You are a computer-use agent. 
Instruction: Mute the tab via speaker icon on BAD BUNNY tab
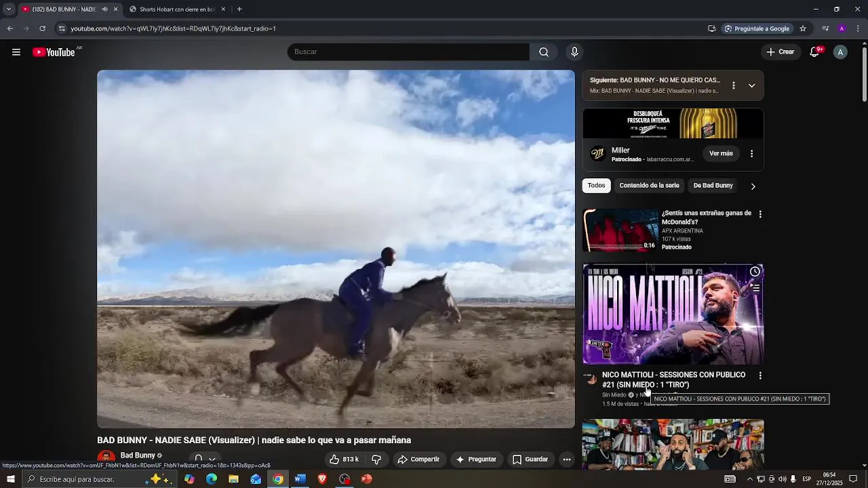104,9
